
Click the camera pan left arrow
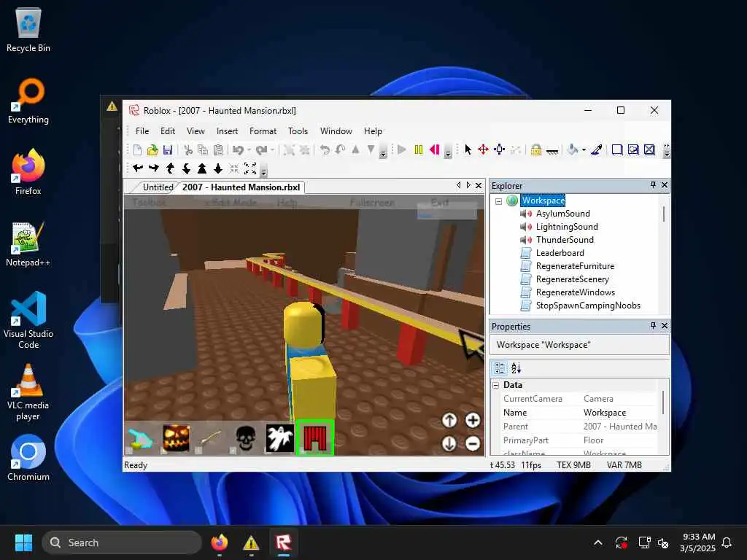coord(138,168)
